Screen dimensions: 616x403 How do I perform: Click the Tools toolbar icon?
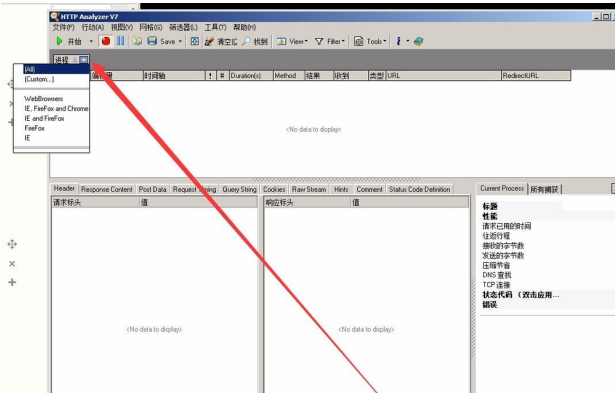pyautogui.click(x=358, y=41)
